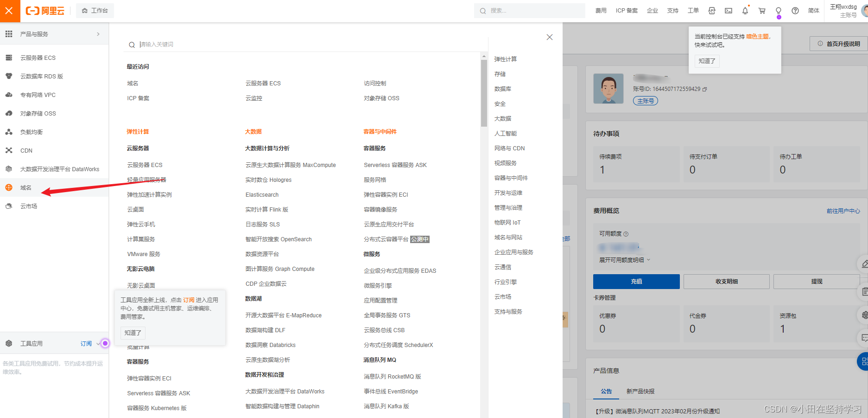The height and width of the screenshot is (418, 868).
Task: Open the 工单 menu
Action: pyautogui.click(x=693, y=11)
